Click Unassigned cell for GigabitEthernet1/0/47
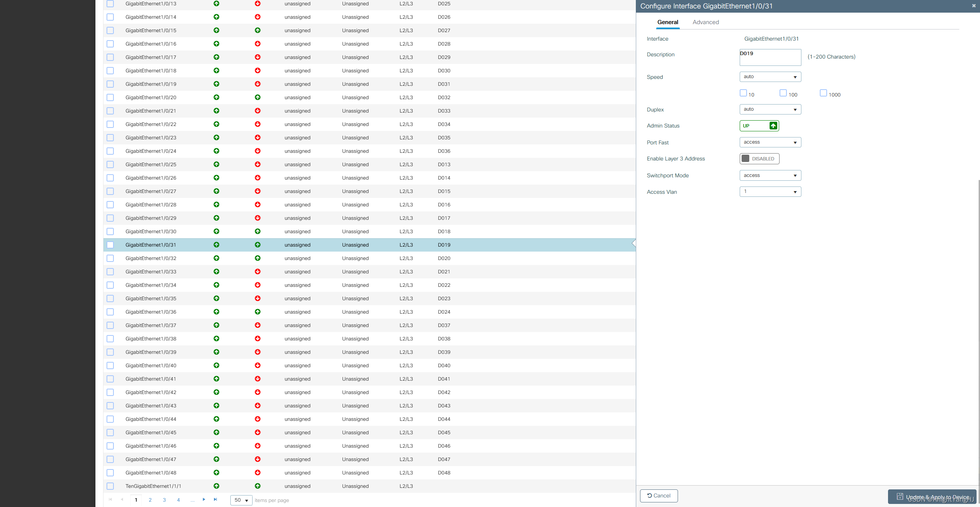This screenshot has width=980, height=507. 355,459
